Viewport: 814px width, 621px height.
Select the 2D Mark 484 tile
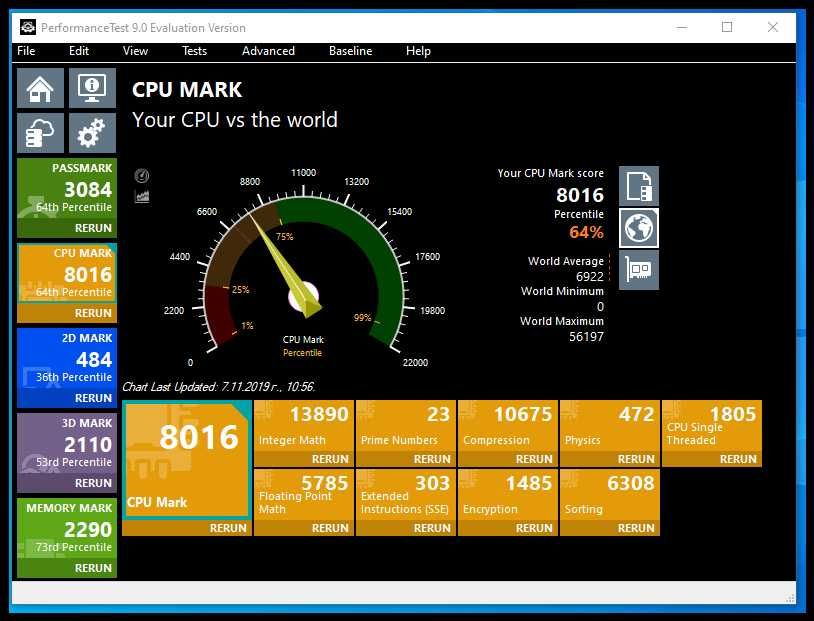[67, 358]
